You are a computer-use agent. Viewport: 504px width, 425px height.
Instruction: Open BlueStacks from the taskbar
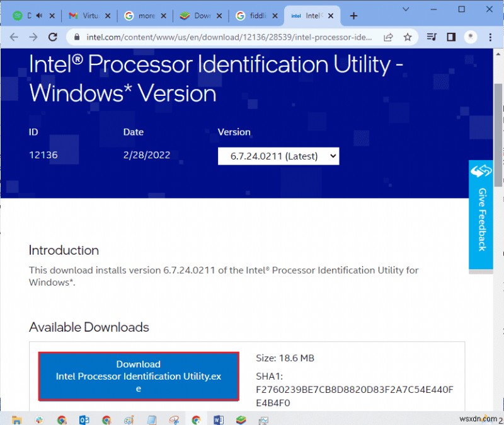point(241,420)
